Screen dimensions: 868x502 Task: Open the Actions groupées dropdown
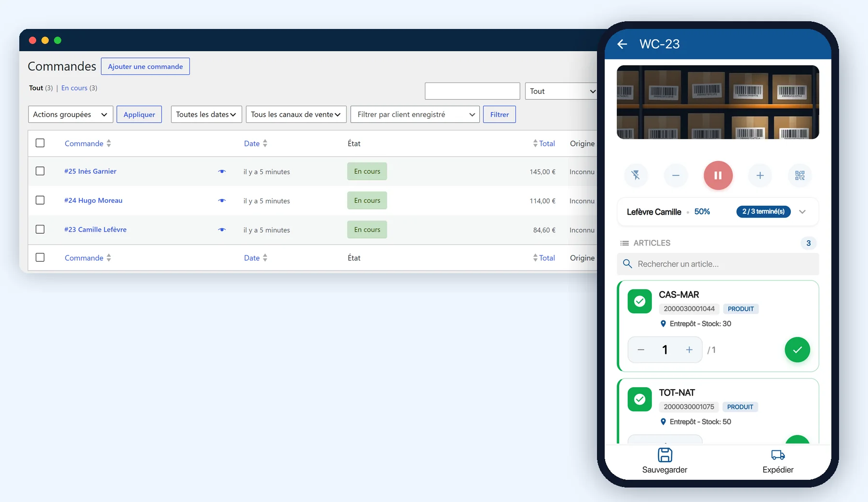click(x=70, y=114)
